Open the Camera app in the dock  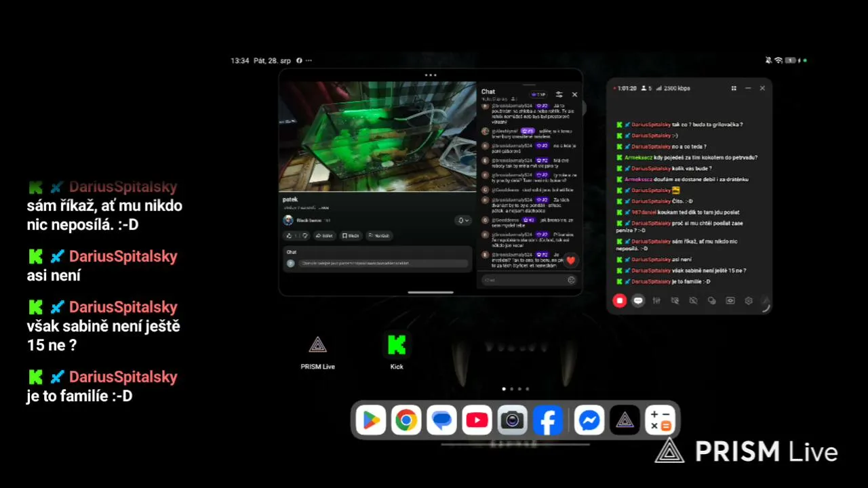click(x=512, y=421)
